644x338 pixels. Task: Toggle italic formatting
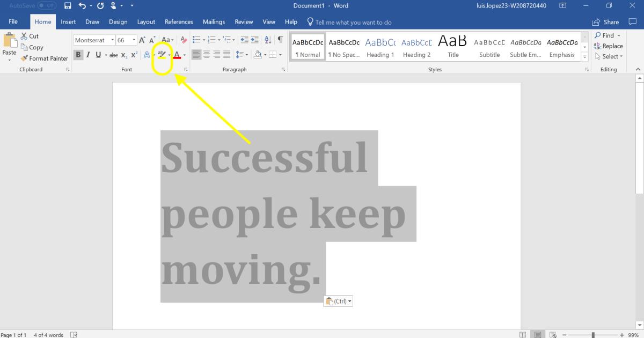click(87, 54)
